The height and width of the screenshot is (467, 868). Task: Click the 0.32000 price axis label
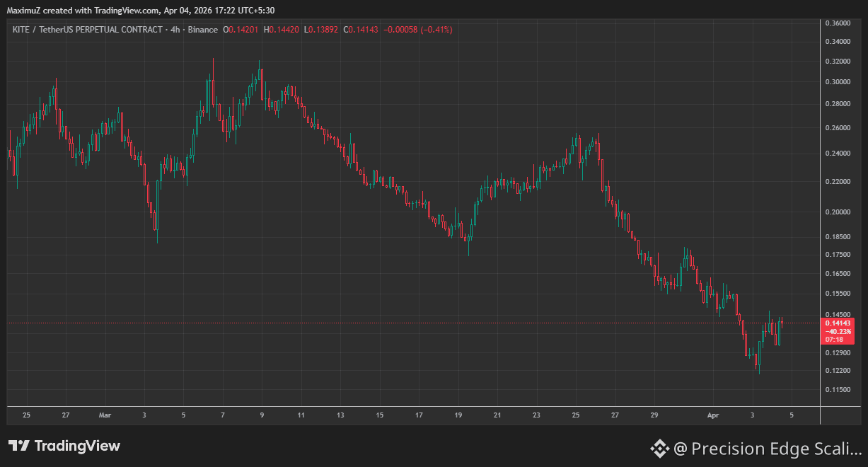tap(838, 62)
